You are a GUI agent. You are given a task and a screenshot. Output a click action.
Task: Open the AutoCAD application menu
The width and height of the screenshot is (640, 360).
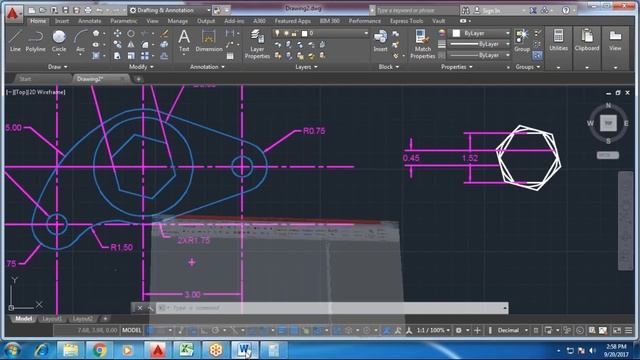tap(13, 13)
